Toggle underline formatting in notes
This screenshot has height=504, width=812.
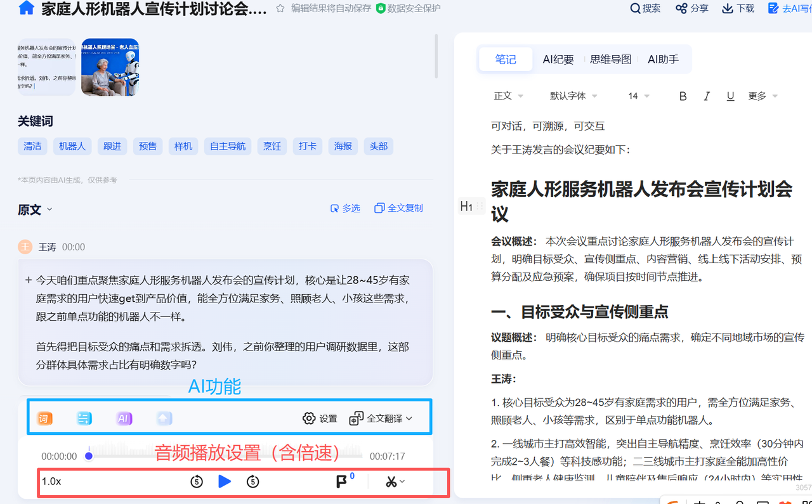pyautogui.click(x=730, y=96)
